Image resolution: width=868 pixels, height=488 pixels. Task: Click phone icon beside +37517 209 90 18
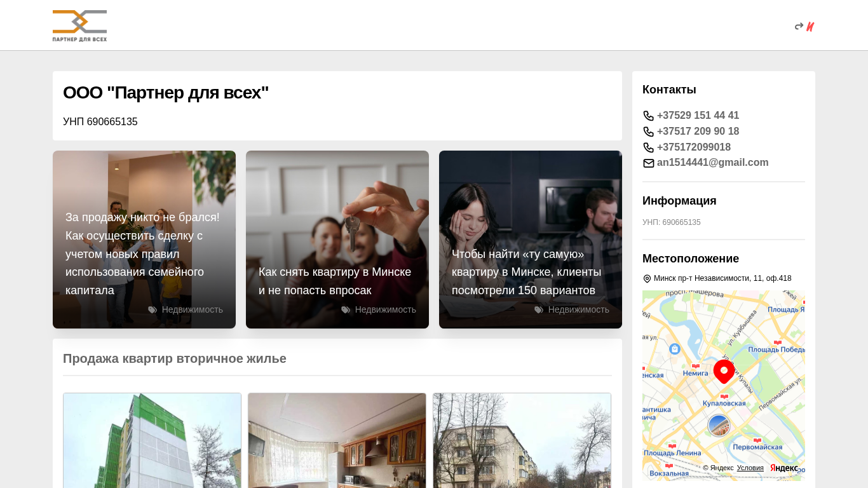[648, 132]
